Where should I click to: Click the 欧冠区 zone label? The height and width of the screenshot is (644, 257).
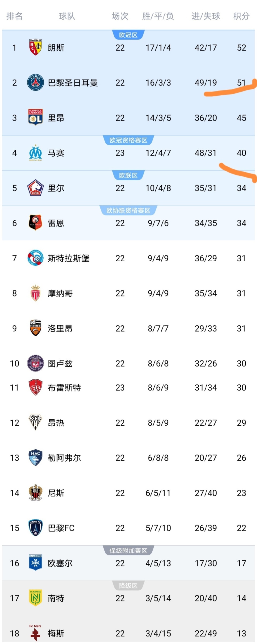[x=128, y=35]
